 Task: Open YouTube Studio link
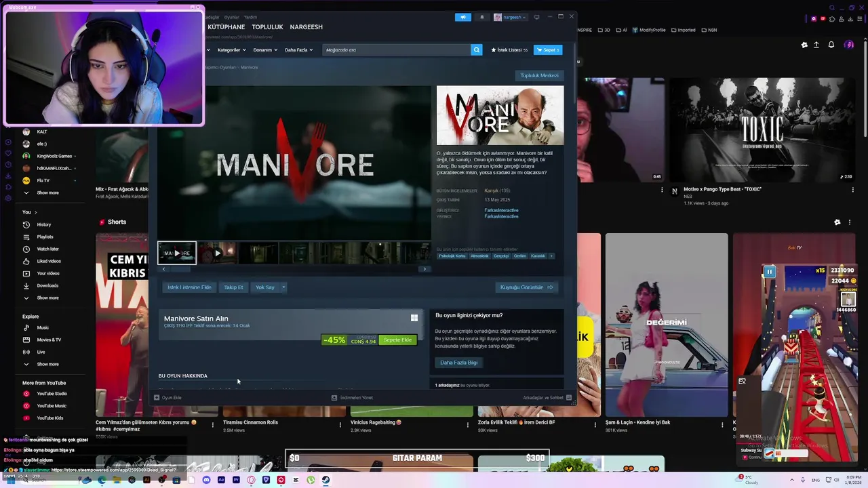(x=53, y=394)
